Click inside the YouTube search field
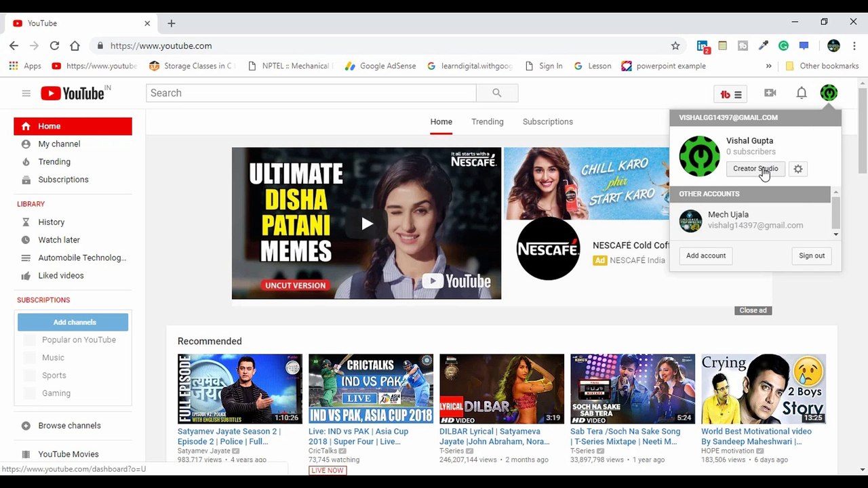The height and width of the screenshot is (488, 868). [311, 93]
